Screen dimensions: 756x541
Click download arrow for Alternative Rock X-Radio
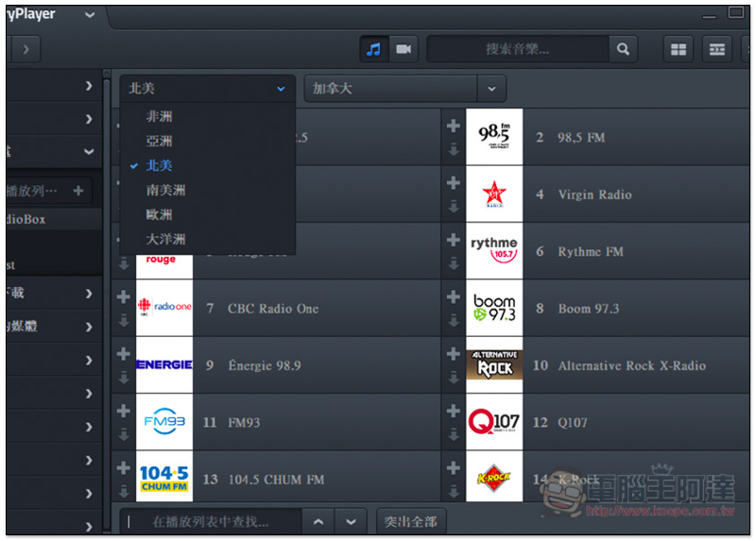tap(454, 378)
